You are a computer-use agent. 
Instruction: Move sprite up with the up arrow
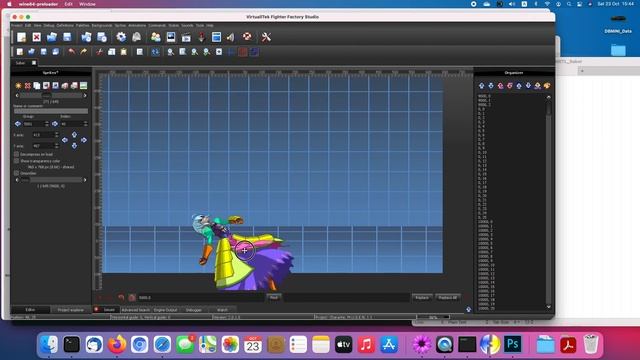74,134
